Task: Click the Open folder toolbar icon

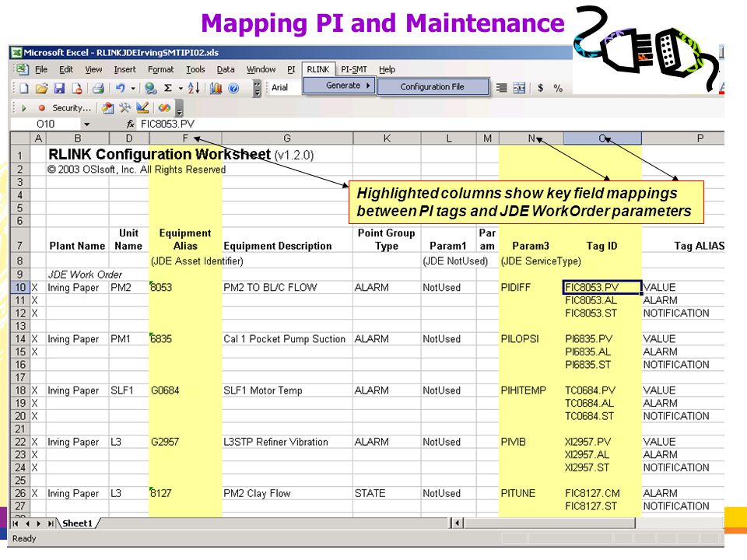Action: 42,88
